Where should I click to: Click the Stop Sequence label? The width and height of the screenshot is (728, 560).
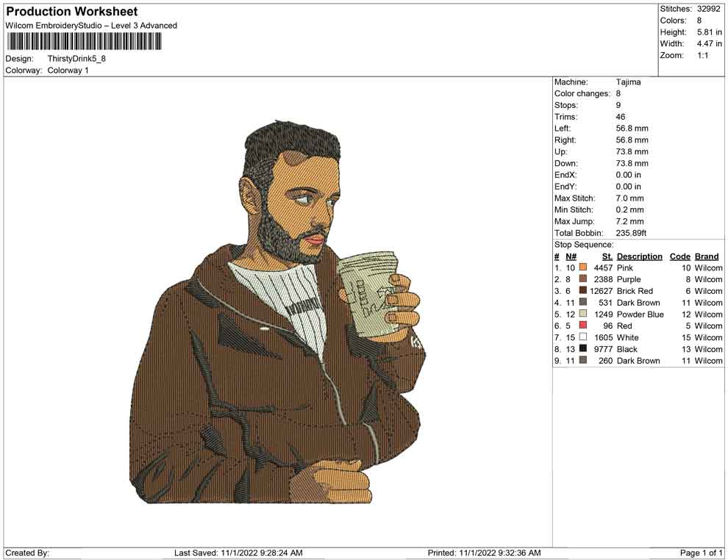(x=584, y=245)
